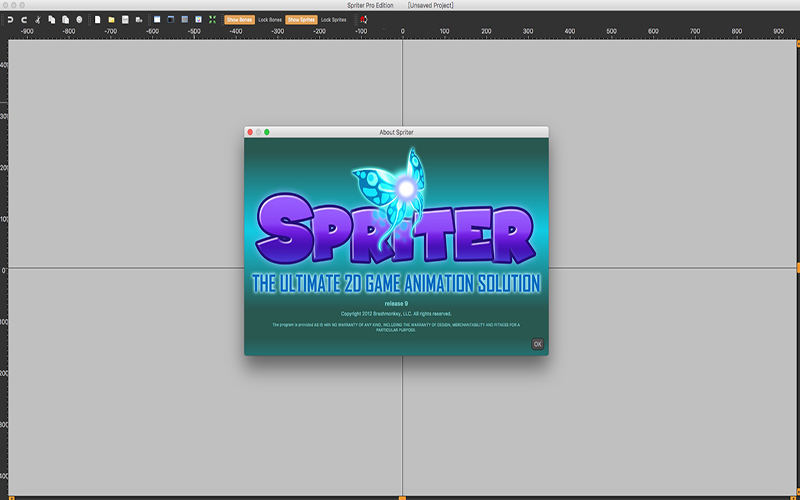The image size is (800, 500).
Task: Click the Save As icon with plus
Action: 139,20
